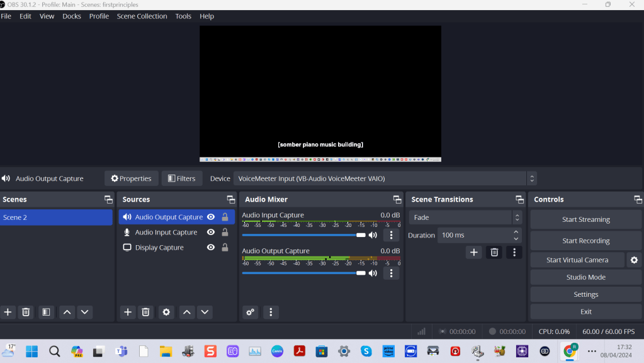644x363 pixels.
Task: Lock the Display Capture source
Action: [x=225, y=248]
